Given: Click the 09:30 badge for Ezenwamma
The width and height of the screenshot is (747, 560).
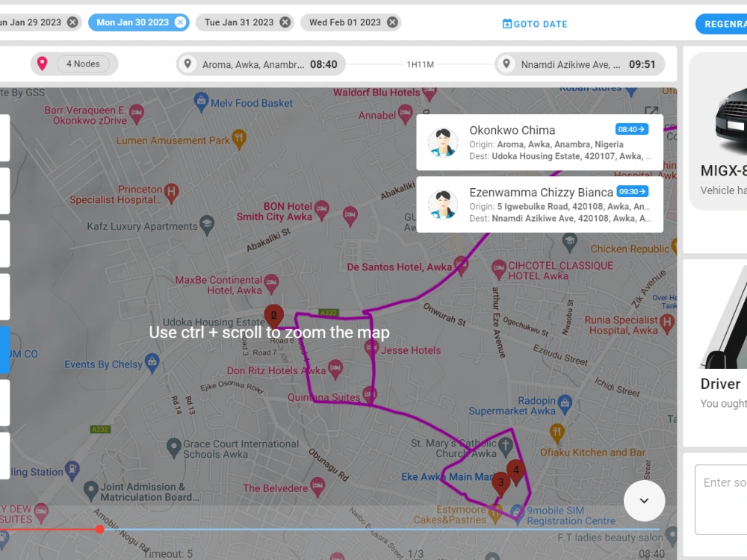Looking at the screenshot, I should 633,191.
